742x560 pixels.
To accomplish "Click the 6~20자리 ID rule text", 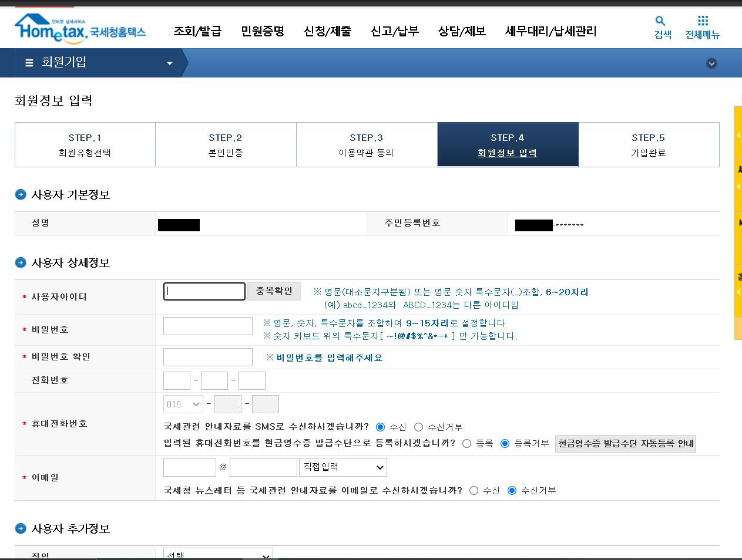I will (x=567, y=292).
